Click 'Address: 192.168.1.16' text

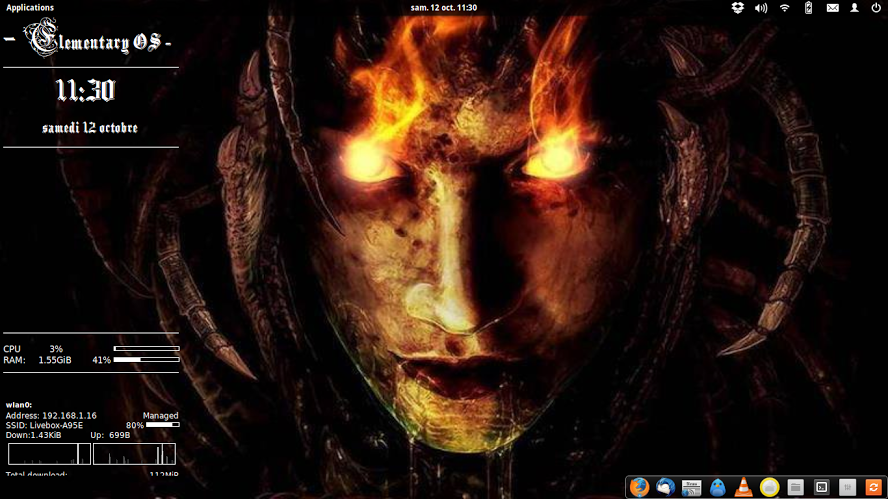pos(51,415)
